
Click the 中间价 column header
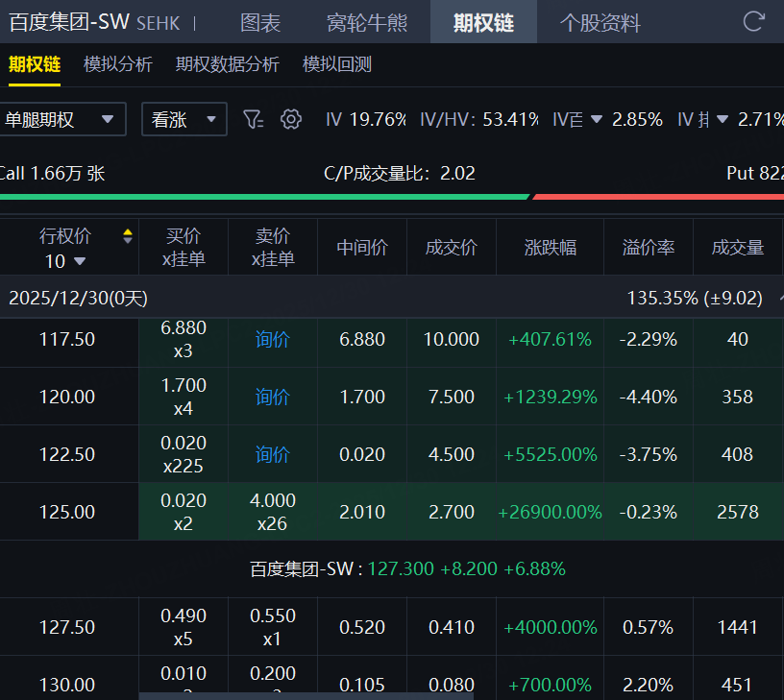point(362,248)
